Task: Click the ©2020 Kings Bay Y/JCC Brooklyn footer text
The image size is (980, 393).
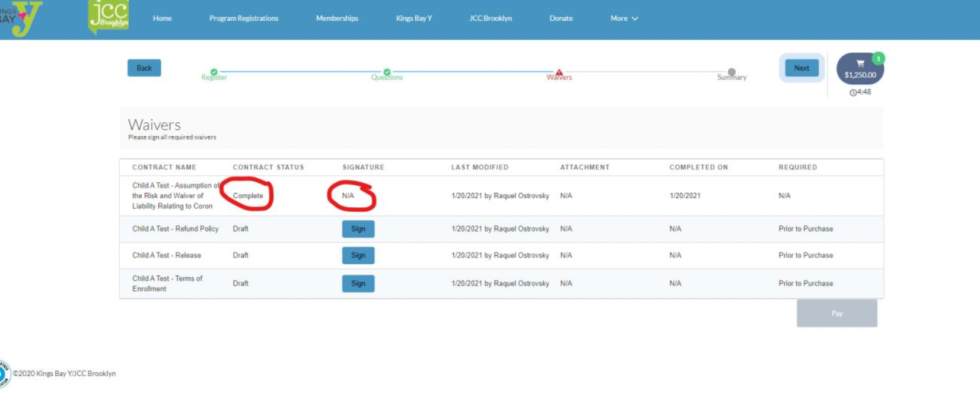Action: (64, 373)
